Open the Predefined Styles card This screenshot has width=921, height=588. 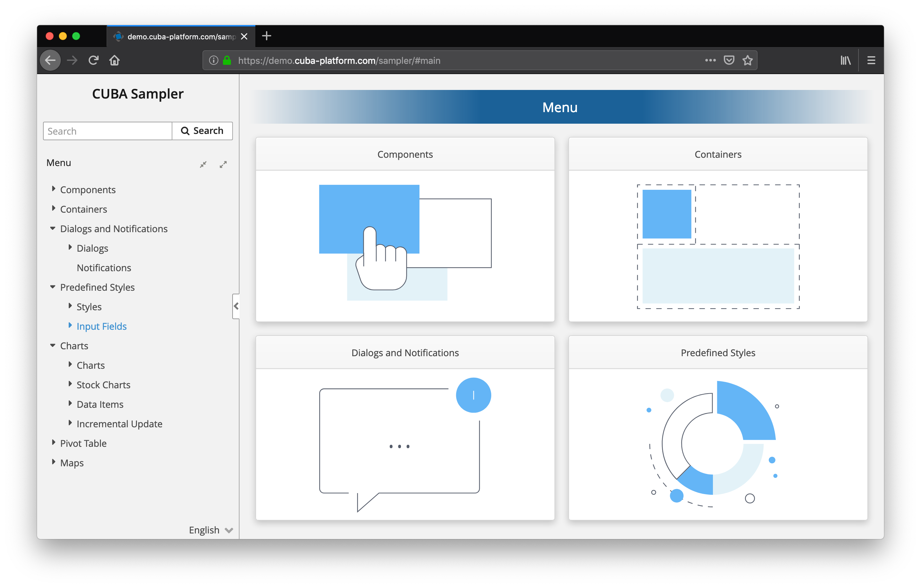[x=718, y=428]
